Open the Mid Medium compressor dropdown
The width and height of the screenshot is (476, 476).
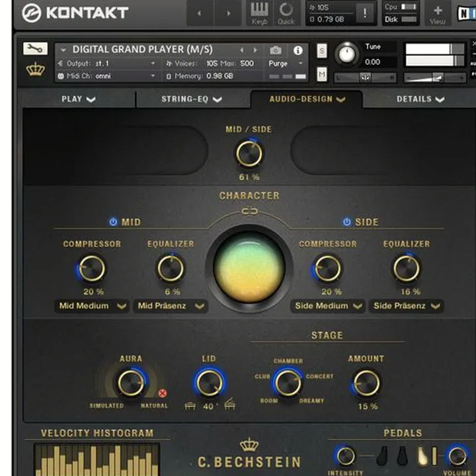92,305
